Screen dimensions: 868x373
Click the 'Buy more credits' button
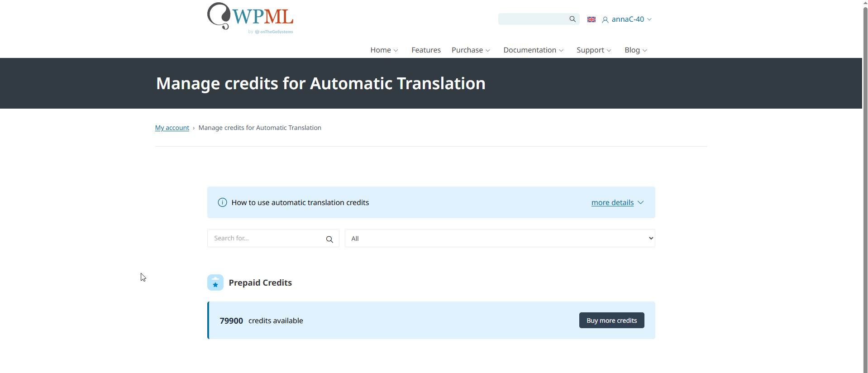coord(611,320)
